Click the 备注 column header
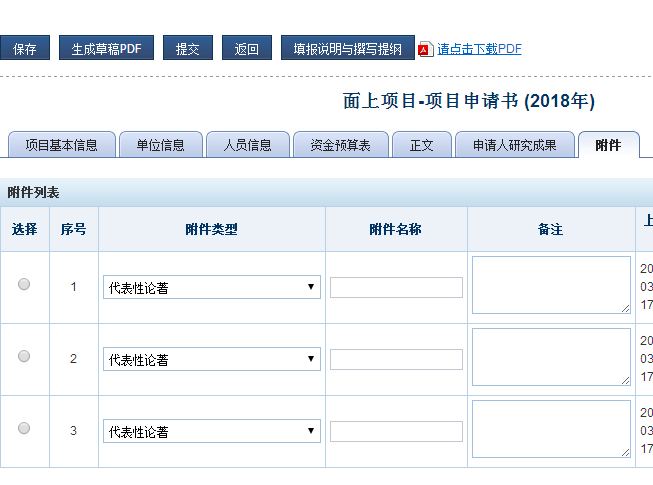653x485 pixels. pos(551,229)
